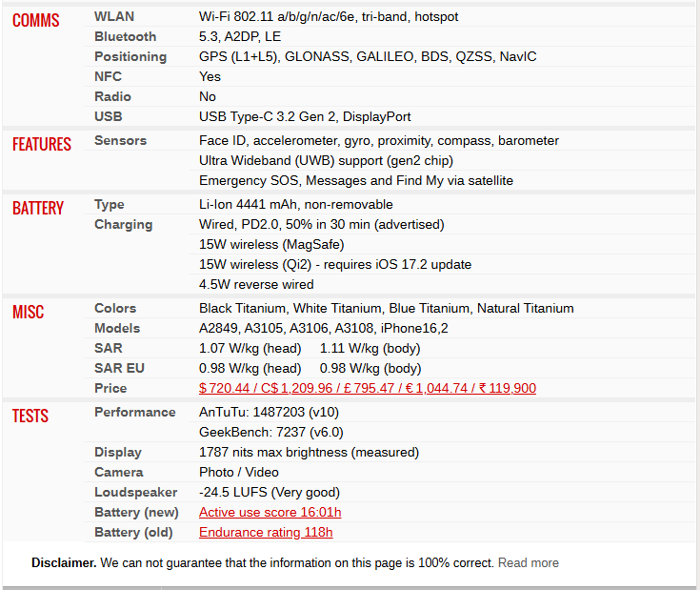Screen dimensions: 700x590
Task: Select the BATTERY section heading
Action: point(38,208)
